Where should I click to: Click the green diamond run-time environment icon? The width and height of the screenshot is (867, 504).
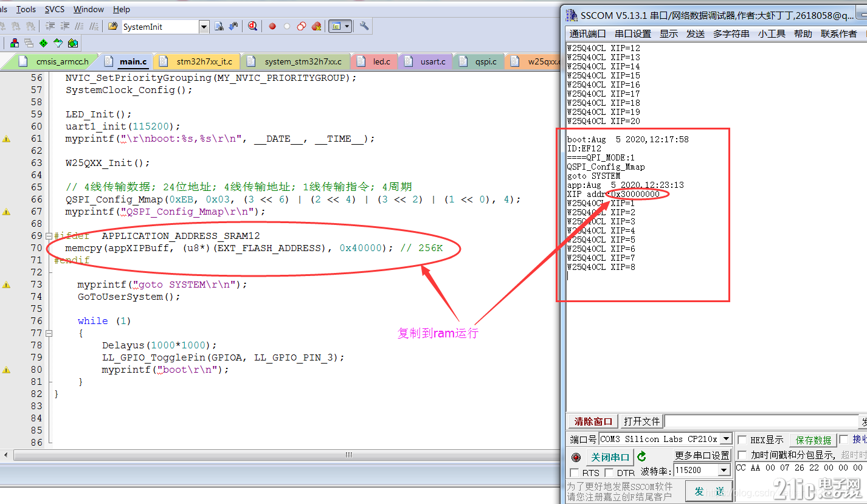(x=43, y=43)
